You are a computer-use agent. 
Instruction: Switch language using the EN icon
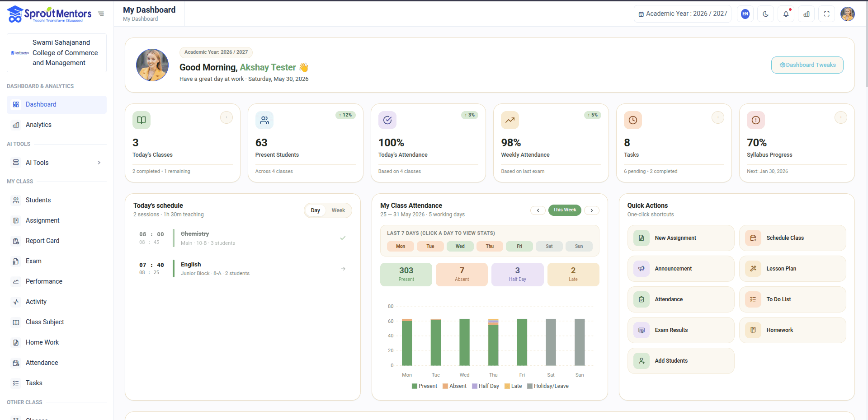tap(745, 14)
